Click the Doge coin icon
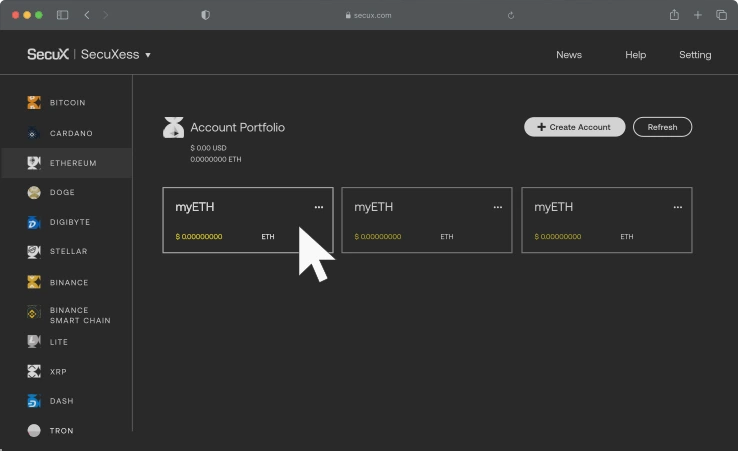 [x=34, y=193]
